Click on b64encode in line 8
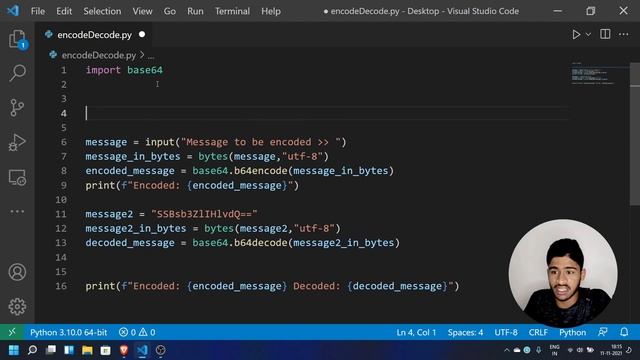Image resolution: width=640 pixels, height=360 pixels. point(260,171)
